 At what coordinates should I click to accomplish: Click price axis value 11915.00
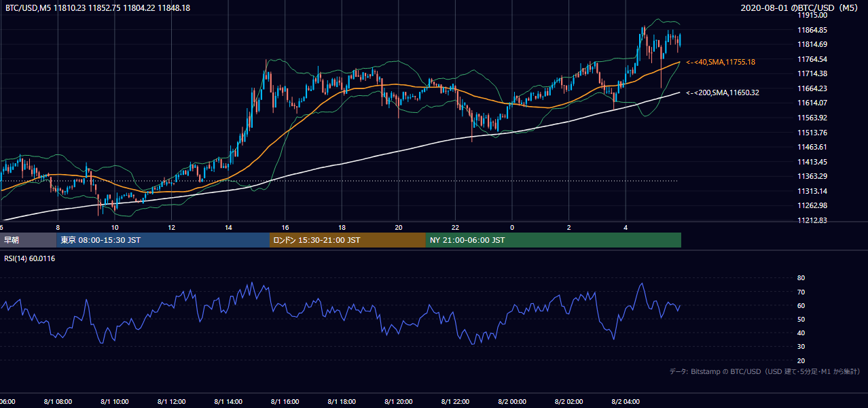coord(812,15)
